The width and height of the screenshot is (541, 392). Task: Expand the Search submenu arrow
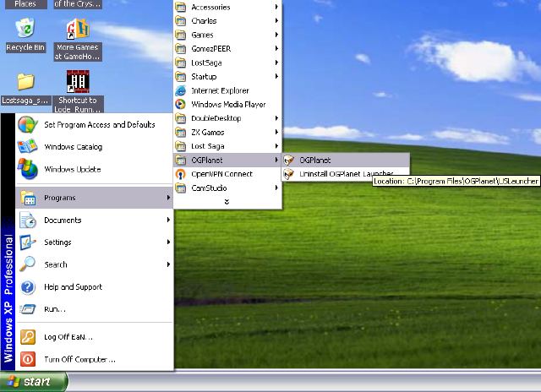click(x=168, y=264)
